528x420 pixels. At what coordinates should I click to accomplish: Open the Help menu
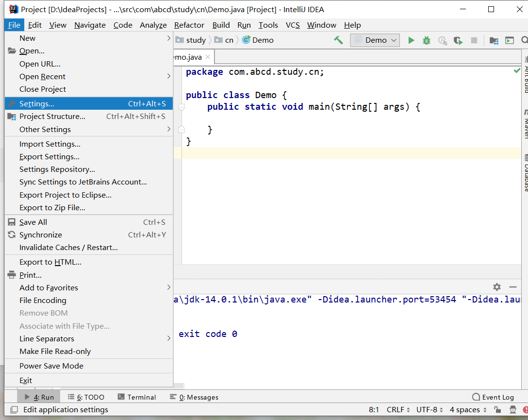tap(352, 25)
